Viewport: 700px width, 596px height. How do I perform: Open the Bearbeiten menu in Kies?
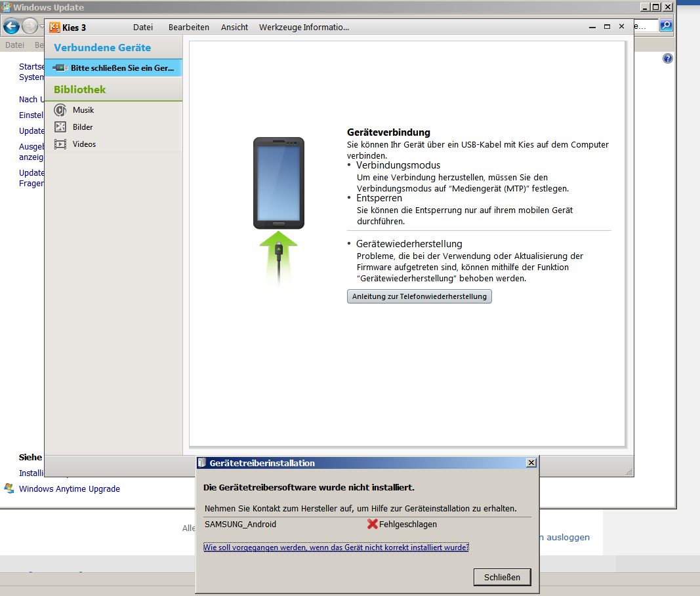pyautogui.click(x=189, y=28)
